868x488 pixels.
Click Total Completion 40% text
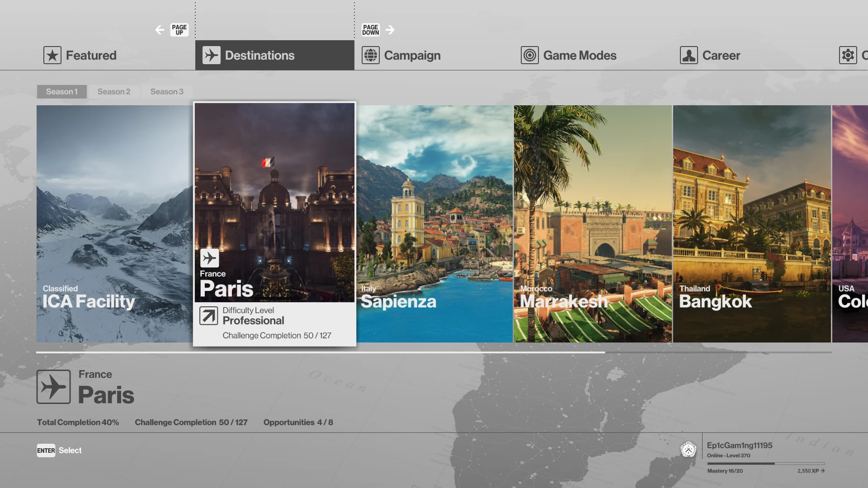coord(78,422)
